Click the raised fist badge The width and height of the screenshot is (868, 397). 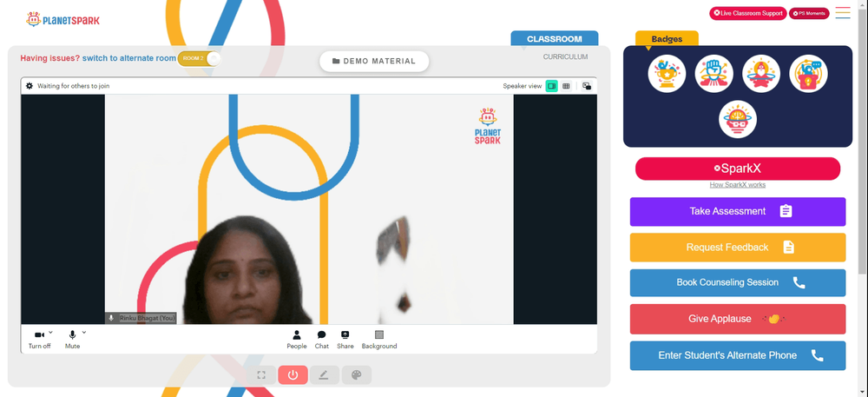point(714,74)
